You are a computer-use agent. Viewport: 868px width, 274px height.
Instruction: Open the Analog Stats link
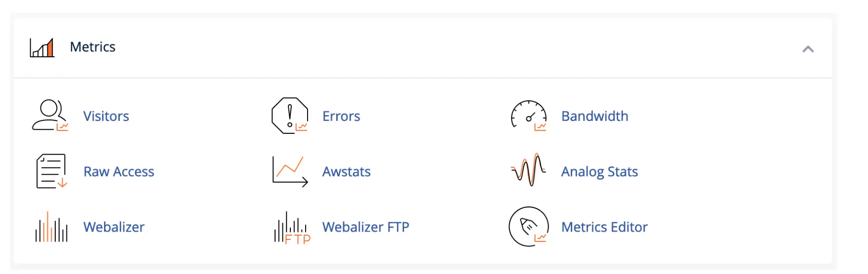tap(599, 172)
